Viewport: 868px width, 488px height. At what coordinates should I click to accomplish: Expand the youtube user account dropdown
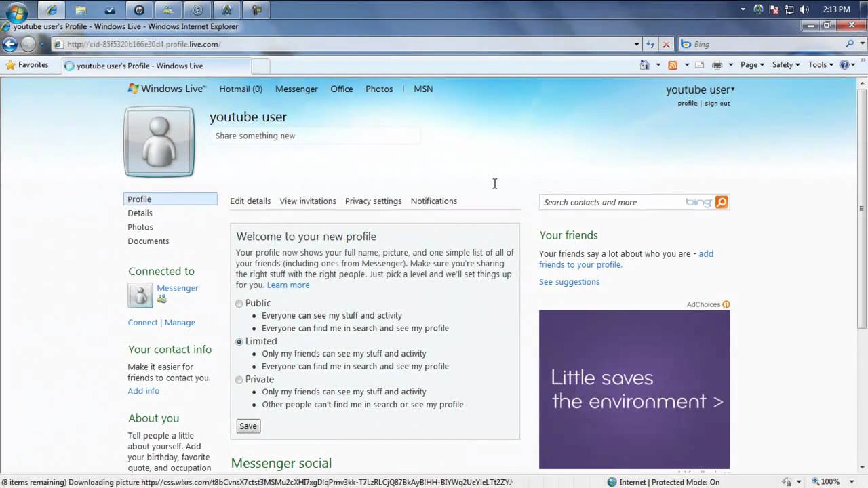pyautogui.click(x=700, y=89)
